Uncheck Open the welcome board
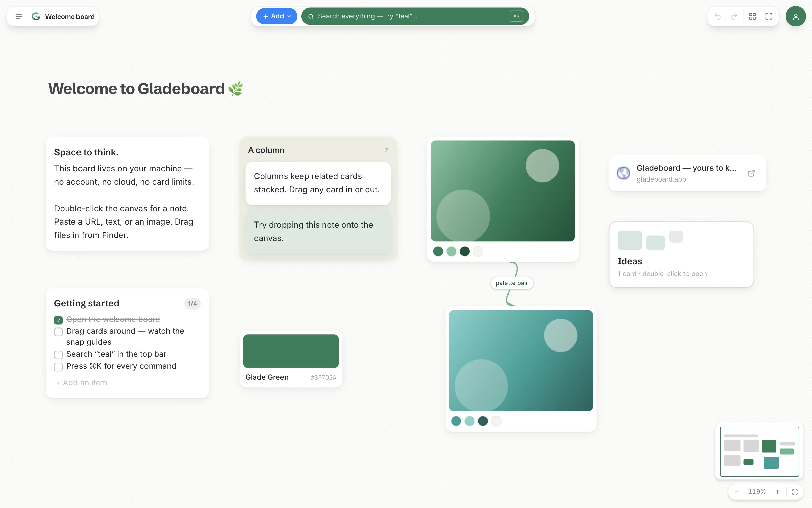Viewport: 812px width, 508px height. click(x=58, y=320)
